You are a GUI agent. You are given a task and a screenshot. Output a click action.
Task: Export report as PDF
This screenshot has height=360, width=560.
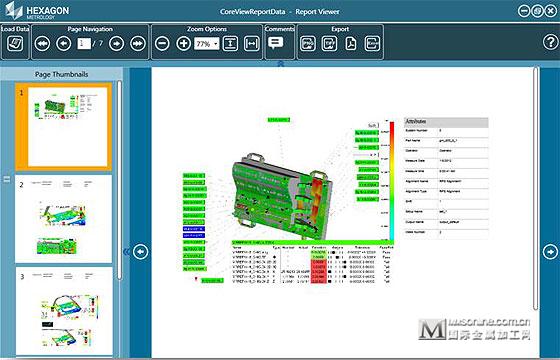point(351,44)
